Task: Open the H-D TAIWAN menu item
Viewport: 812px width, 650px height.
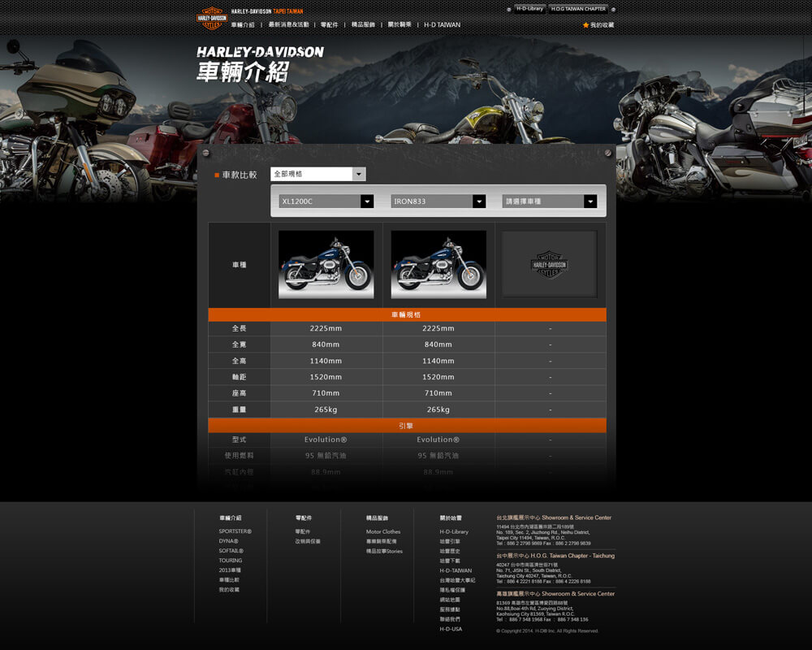Action: coord(442,25)
